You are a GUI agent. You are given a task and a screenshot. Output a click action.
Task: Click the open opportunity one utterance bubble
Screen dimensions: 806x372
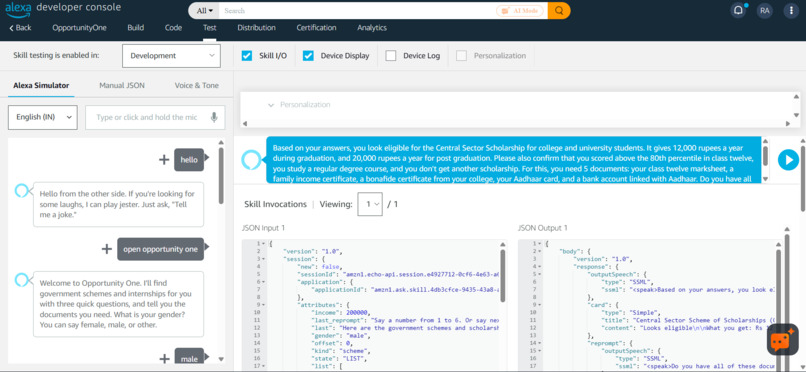coord(160,249)
